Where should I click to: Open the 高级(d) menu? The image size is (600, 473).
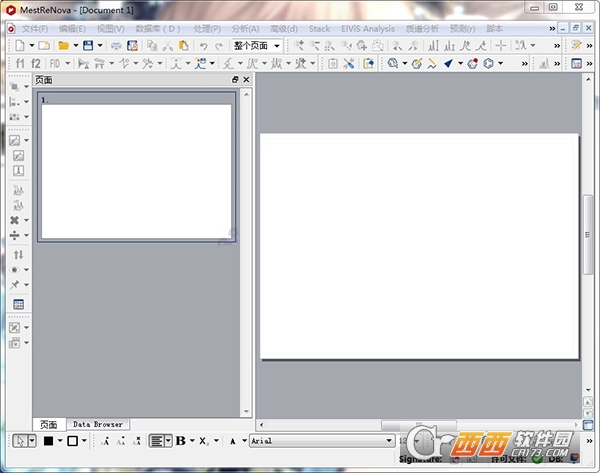point(284,29)
